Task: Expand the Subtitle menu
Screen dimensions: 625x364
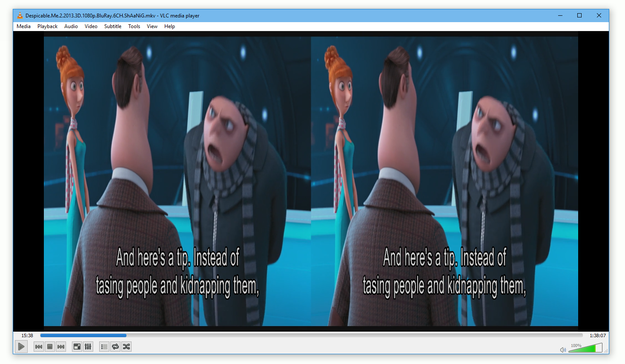Action: click(x=113, y=26)
